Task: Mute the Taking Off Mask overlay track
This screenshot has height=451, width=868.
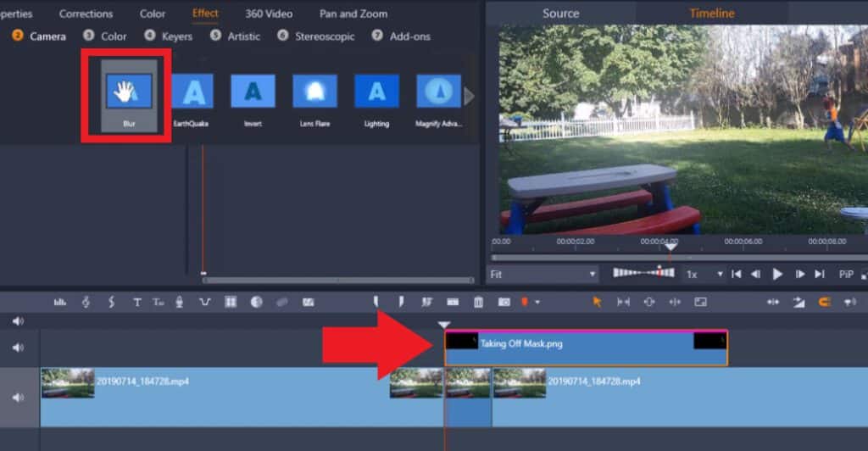Action: point(19,348)
